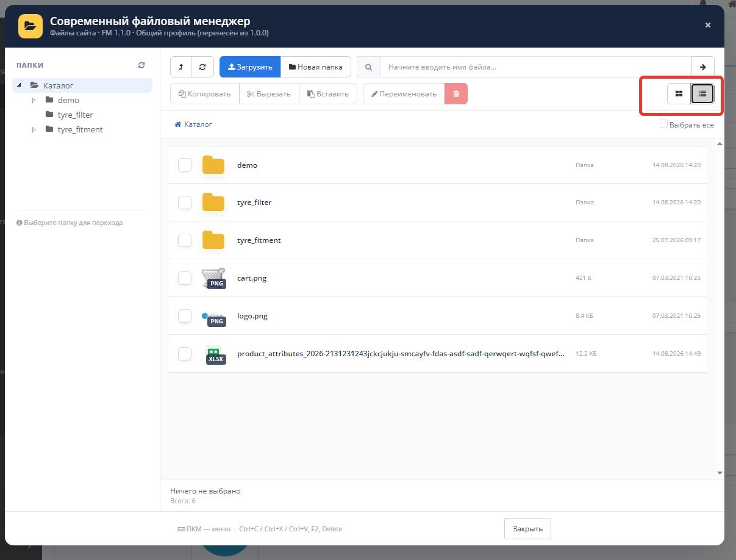Tick the checkbox for the product_attributes XLSX file

pos(185,354)
